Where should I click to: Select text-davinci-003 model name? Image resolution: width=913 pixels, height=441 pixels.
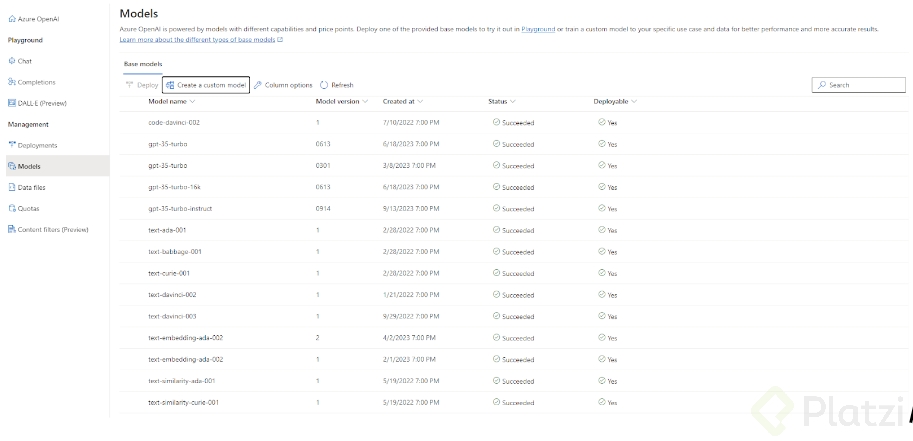(x=172, y=316)
